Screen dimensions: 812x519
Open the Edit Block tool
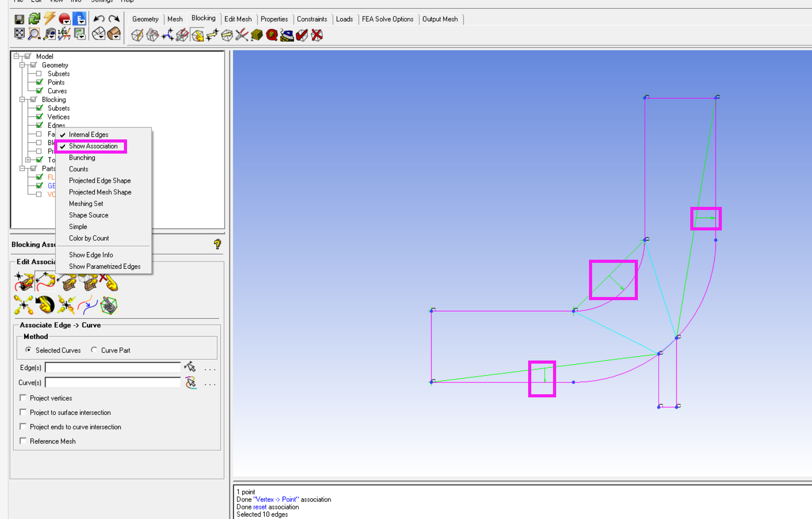[182, 35]
